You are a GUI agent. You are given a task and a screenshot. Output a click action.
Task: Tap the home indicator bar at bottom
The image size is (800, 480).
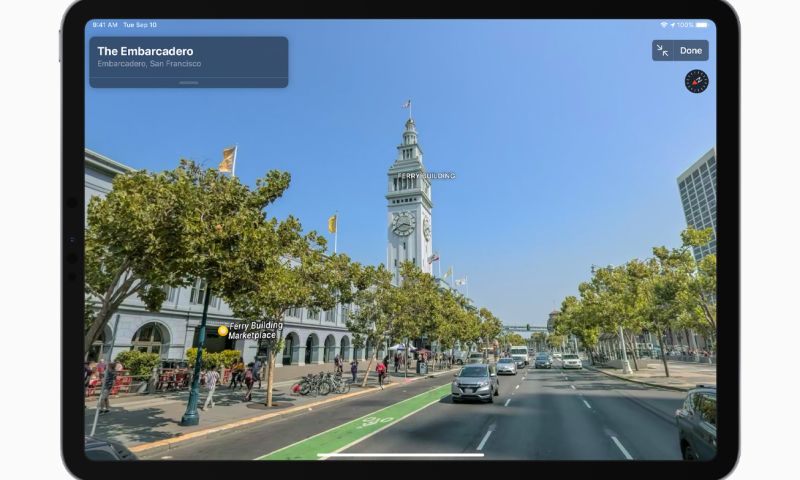coord(400,456)
